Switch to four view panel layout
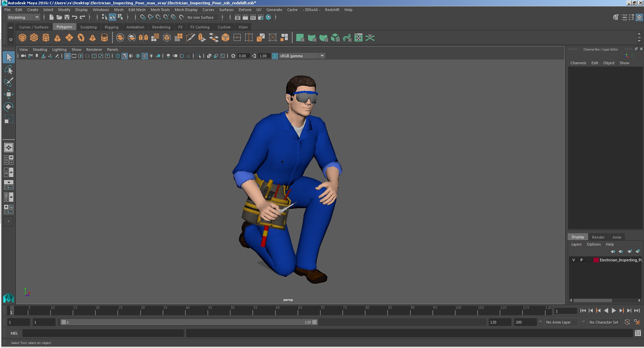The width and height of the screenshot is (644, 348). tap(9, 160)
